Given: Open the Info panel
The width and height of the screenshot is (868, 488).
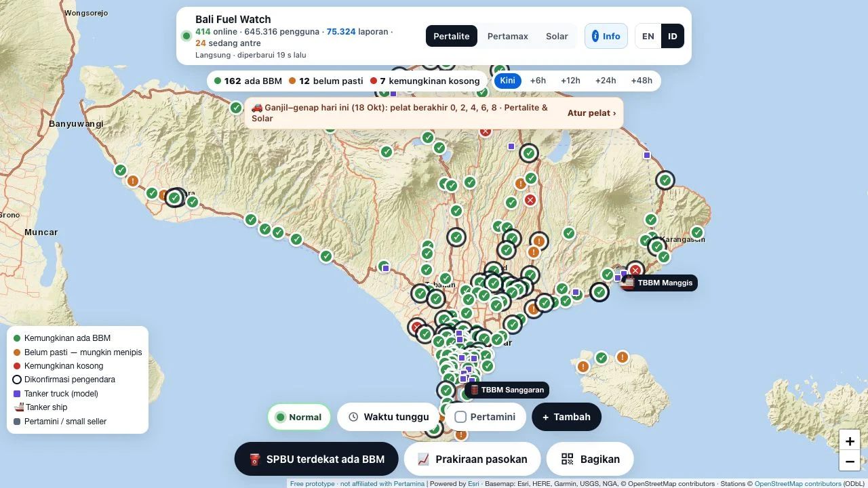Looking at the screenshot, I should pos(606,36).
